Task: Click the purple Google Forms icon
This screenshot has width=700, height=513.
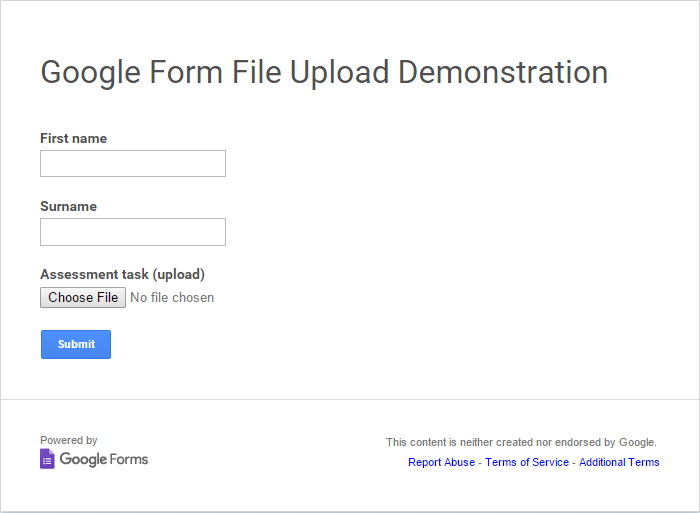Action: [47, 459]
